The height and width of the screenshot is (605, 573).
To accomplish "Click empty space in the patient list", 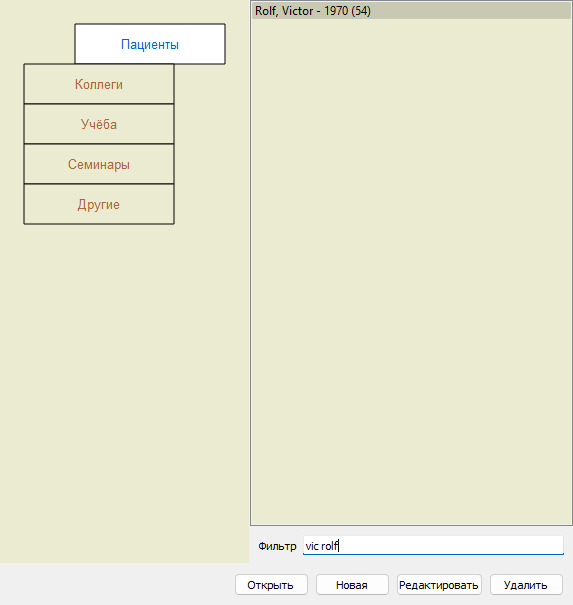I will pos(411,270).
